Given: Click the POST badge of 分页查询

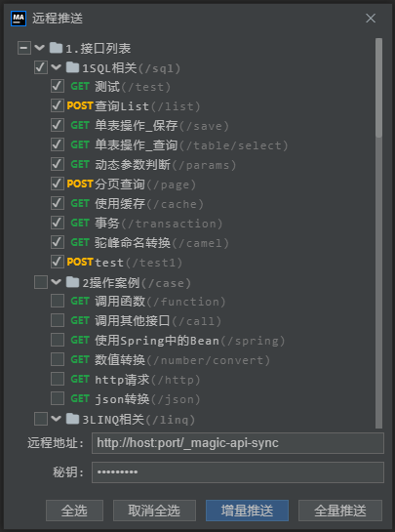Looking at the screenshot, I should point(80,184).
